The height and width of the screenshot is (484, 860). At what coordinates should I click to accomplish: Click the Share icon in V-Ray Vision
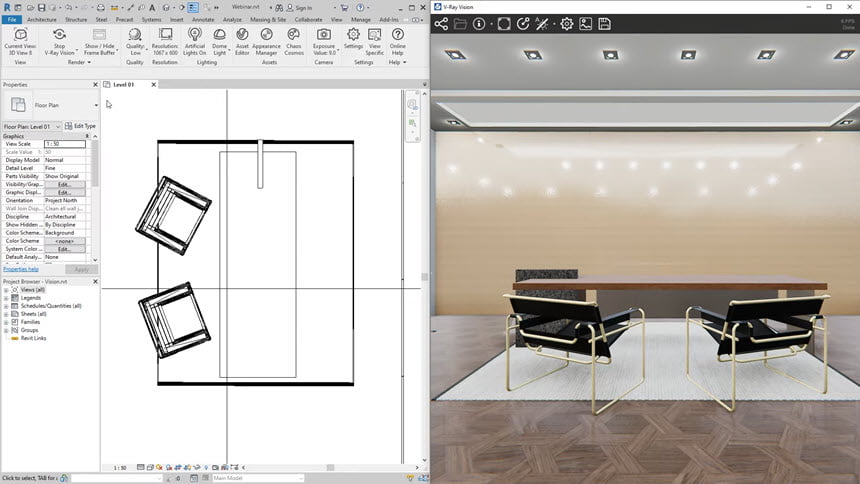(441, 24)
